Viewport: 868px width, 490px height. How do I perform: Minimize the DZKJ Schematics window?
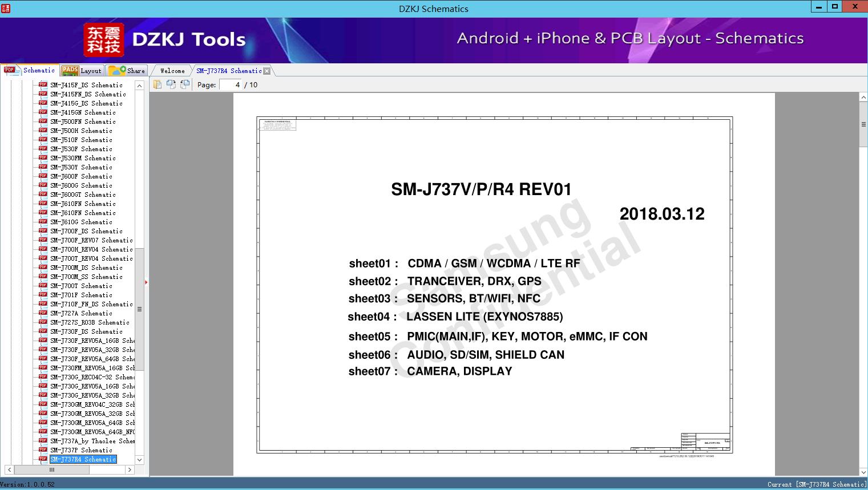click(x=819, y=7)
